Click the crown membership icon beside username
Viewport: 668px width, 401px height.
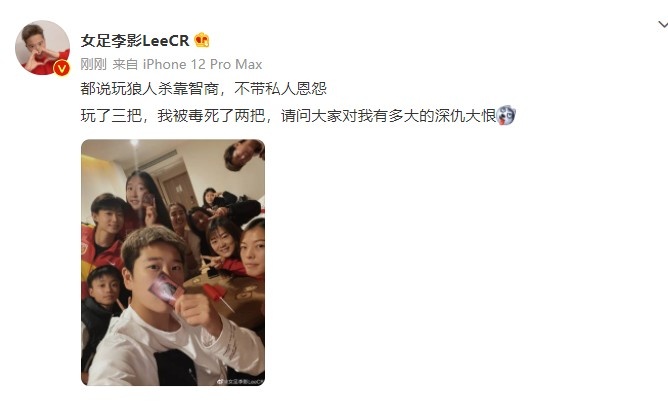coord(202,40)
